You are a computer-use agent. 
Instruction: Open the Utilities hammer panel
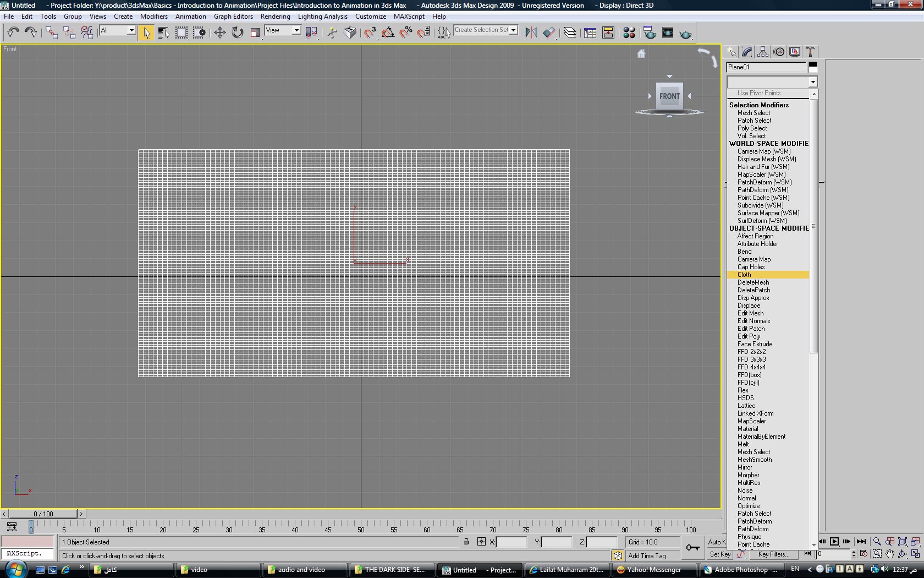click(x=810, y=52)
